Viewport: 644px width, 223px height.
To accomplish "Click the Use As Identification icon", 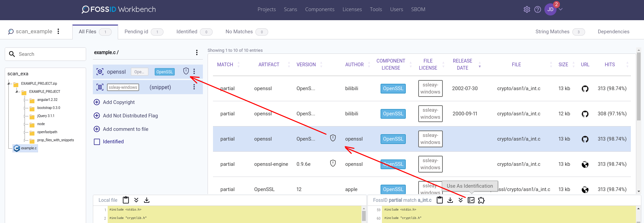I will (471, 200).
